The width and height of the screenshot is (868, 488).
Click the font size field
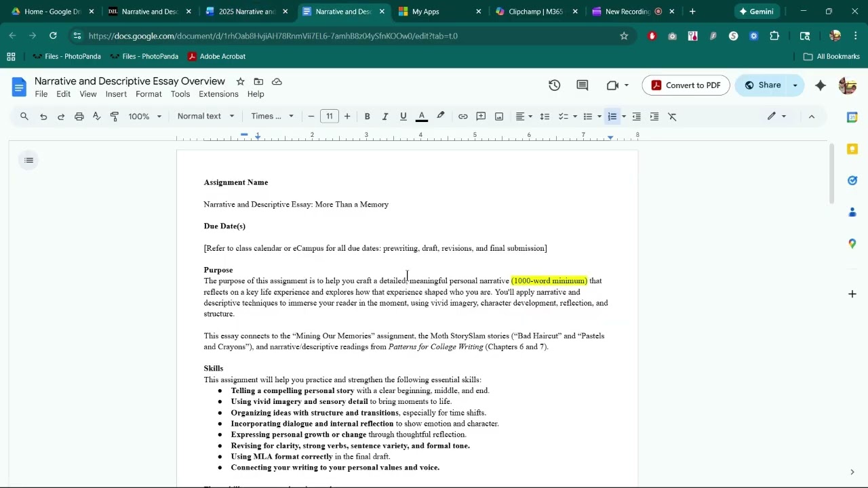point(330,117)
